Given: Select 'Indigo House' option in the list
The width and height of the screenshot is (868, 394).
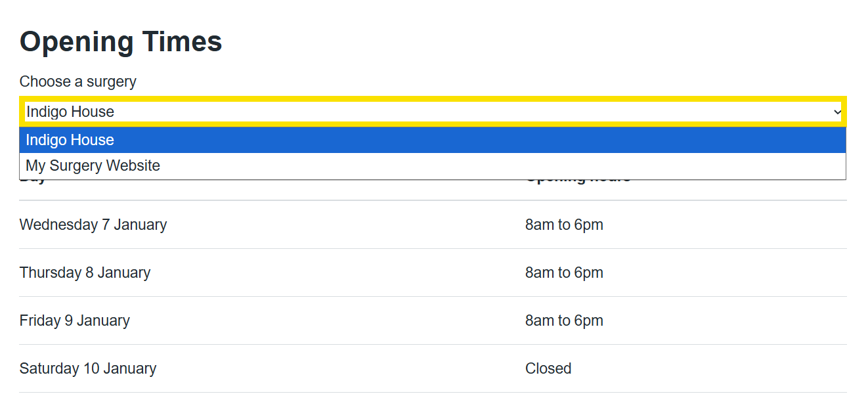Looking at the screenshot, I should point(70,140).
